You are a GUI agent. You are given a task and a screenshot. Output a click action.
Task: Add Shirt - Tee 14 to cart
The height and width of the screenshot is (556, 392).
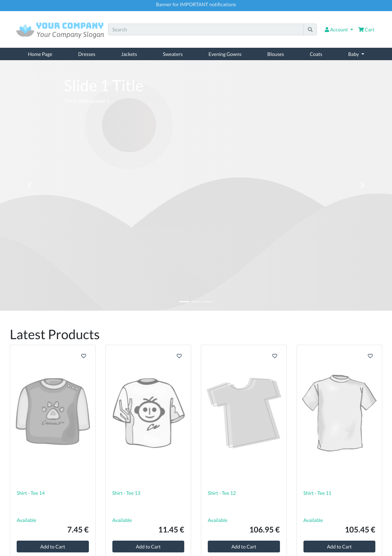pyautogui.click(x=53, y=547)
